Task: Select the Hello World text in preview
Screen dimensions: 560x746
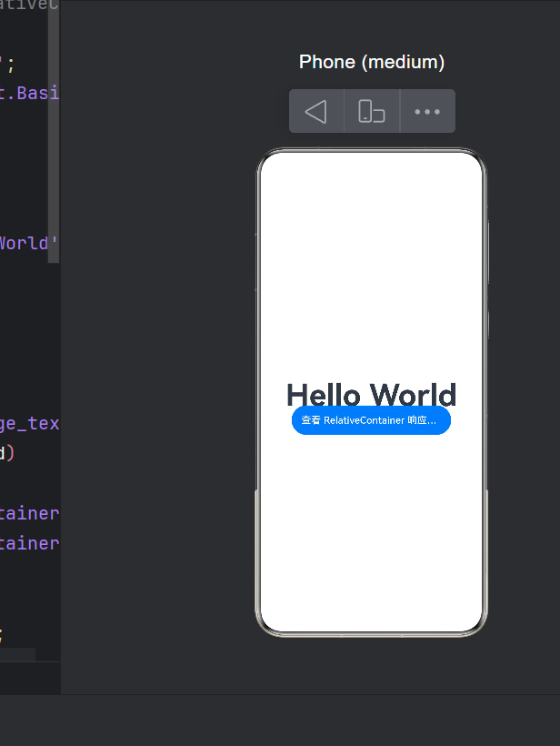Action: click(371, 395)
